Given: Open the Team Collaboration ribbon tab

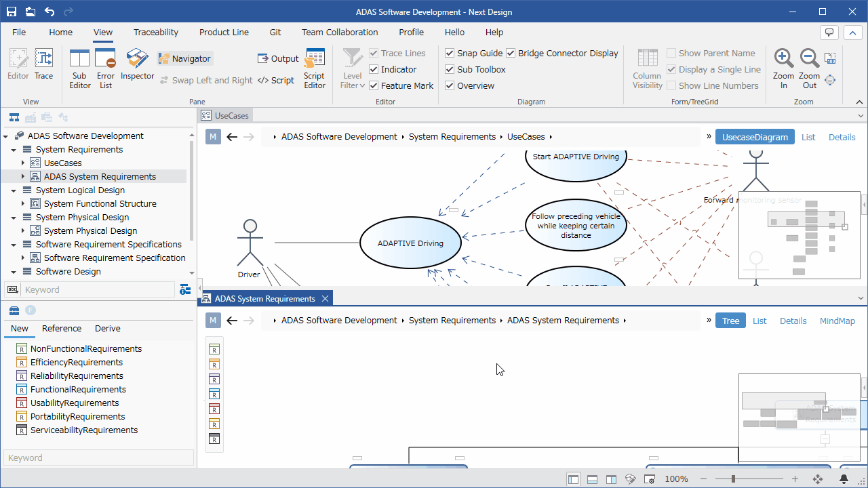Looking at the screenshot, I should pyautogui.click(x=340, y=32).
